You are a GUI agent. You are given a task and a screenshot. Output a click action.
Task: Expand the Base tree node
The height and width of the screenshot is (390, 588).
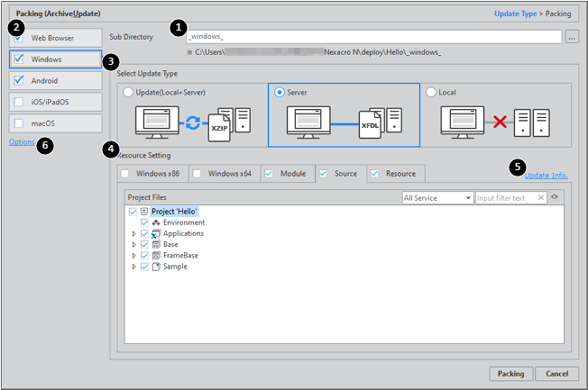click(134, 245)
